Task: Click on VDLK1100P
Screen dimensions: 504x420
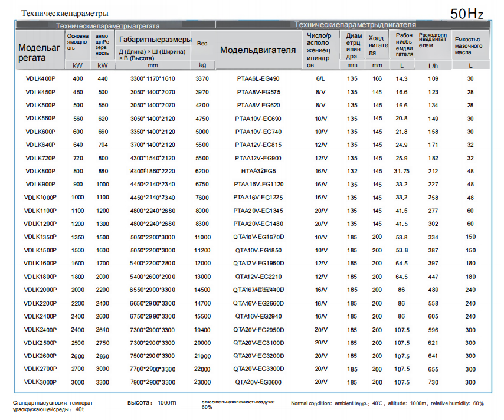Action: [40, 211]
